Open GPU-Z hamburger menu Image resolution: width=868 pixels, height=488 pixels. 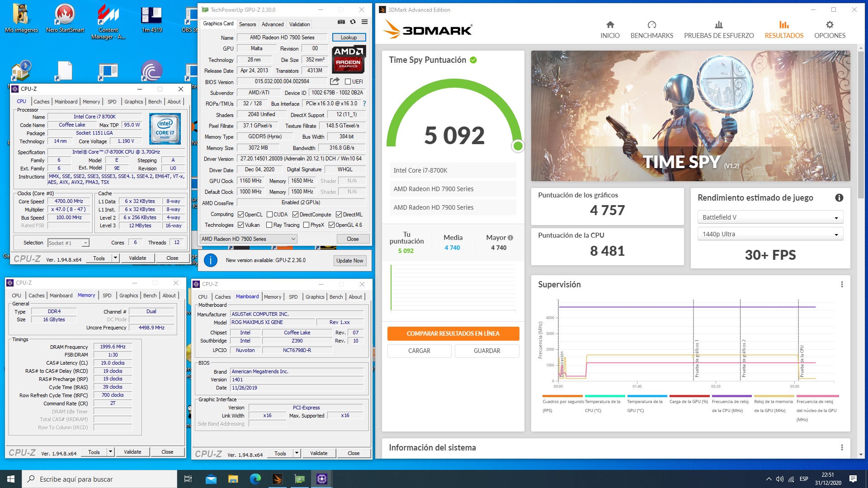pos(364,22)
